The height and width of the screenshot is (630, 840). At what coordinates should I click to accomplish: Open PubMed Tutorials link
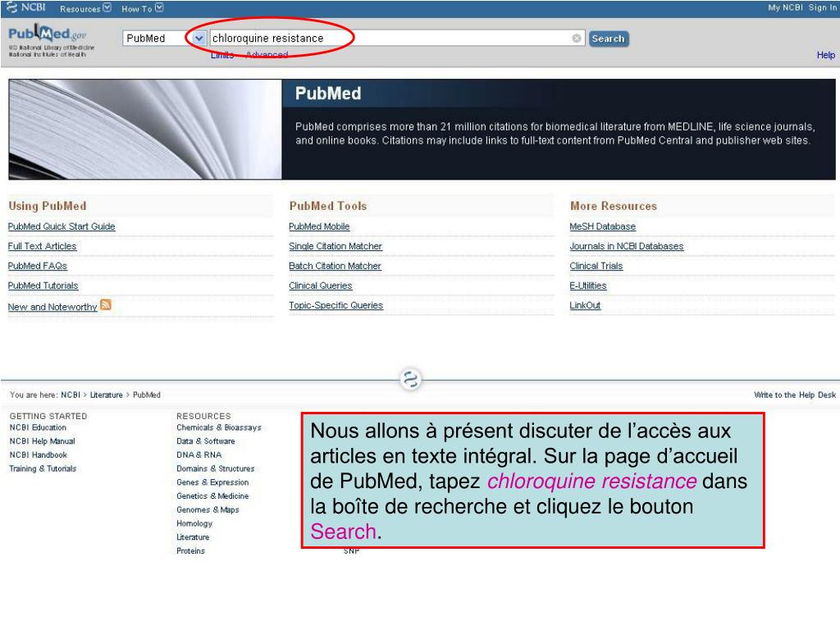click(43, 285)
